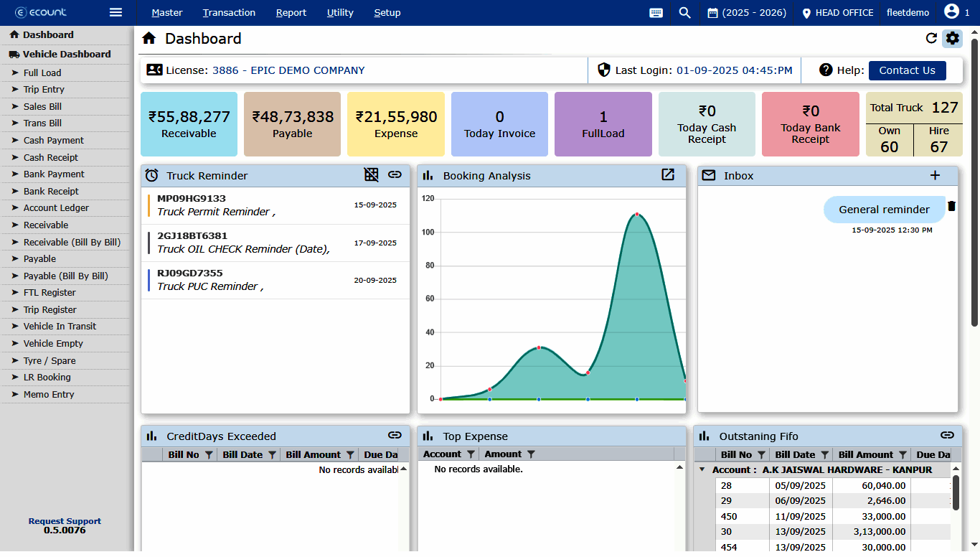Click the Receivable amount tile

click(189, 123)
